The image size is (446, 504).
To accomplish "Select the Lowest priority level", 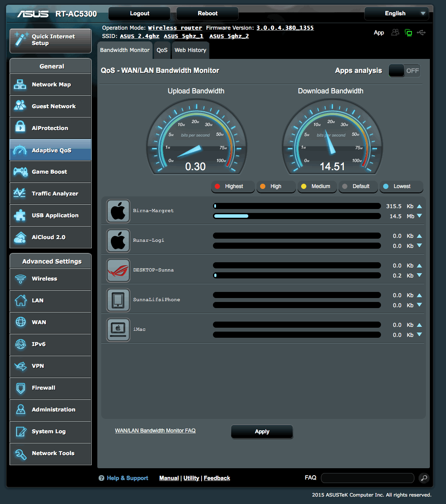I will coord(401,186).
